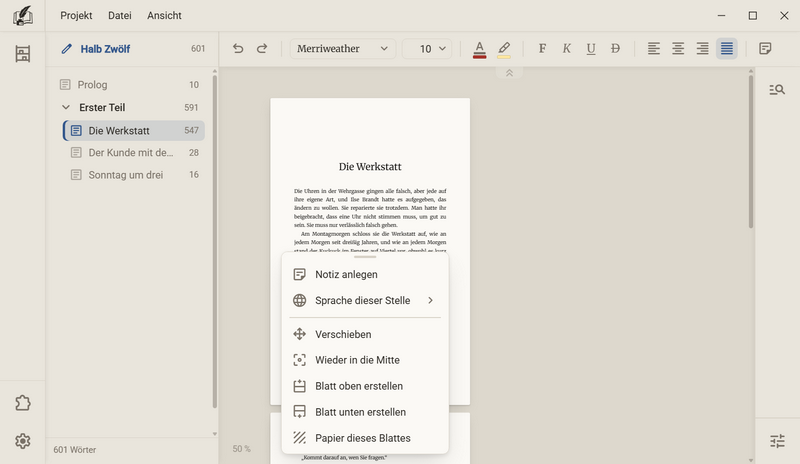Viewport: 800px width, 464px height.
Task: Choose Notiz anlegen from context menu
Action: pos(365,274)
